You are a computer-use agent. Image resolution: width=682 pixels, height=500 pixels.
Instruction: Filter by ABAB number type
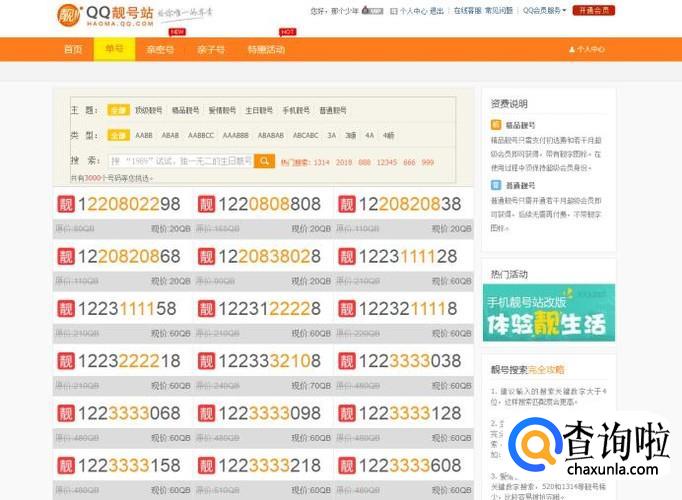pyautogui.click(x=170, y=136)
